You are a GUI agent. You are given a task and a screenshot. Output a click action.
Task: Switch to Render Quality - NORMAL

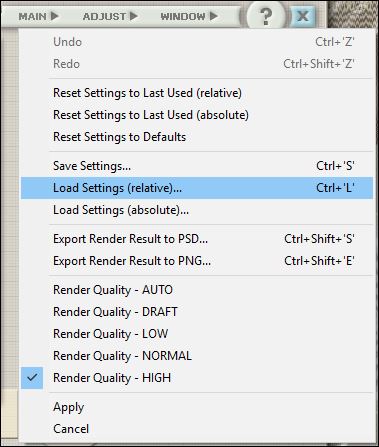197,356
